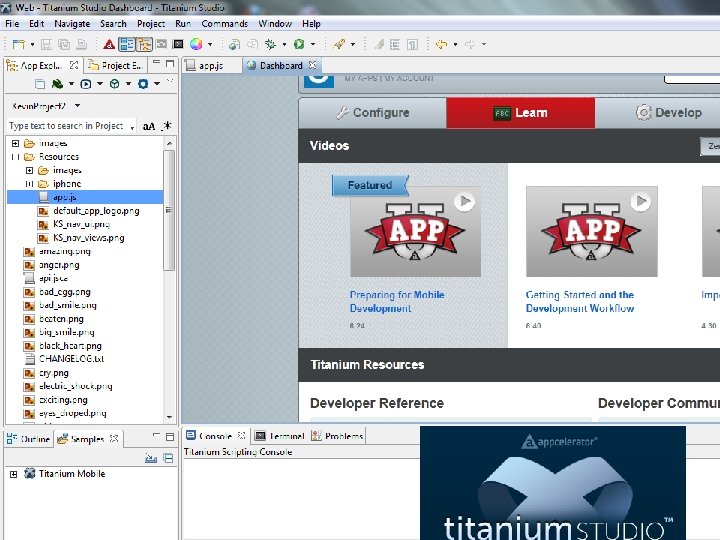Open Getting Started and Development Workflow link
This screenshot has width=720, height=540.
tap(580, 301)
